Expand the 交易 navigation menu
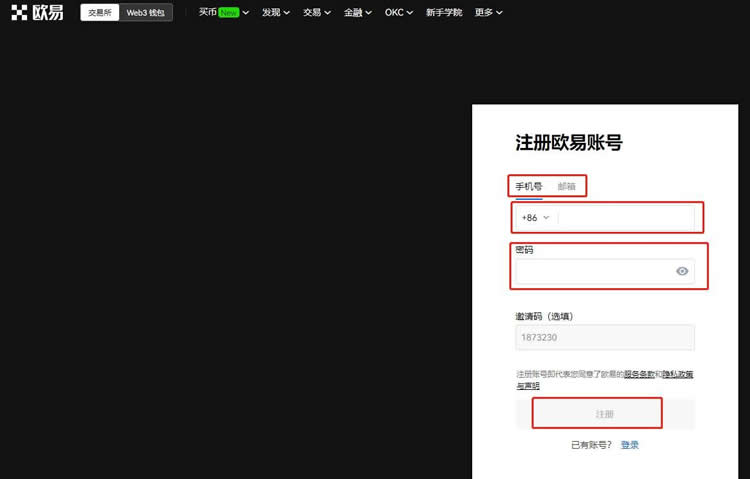750x479 pixels. coord(317,13)
